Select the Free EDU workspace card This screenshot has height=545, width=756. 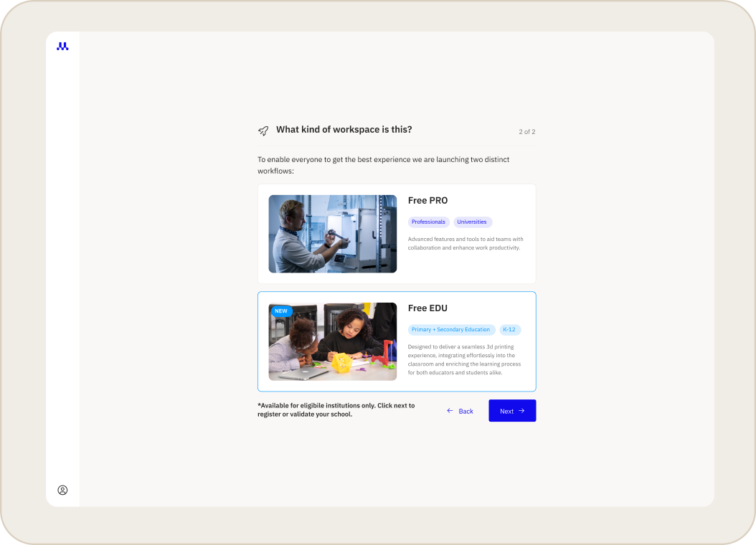397,341
